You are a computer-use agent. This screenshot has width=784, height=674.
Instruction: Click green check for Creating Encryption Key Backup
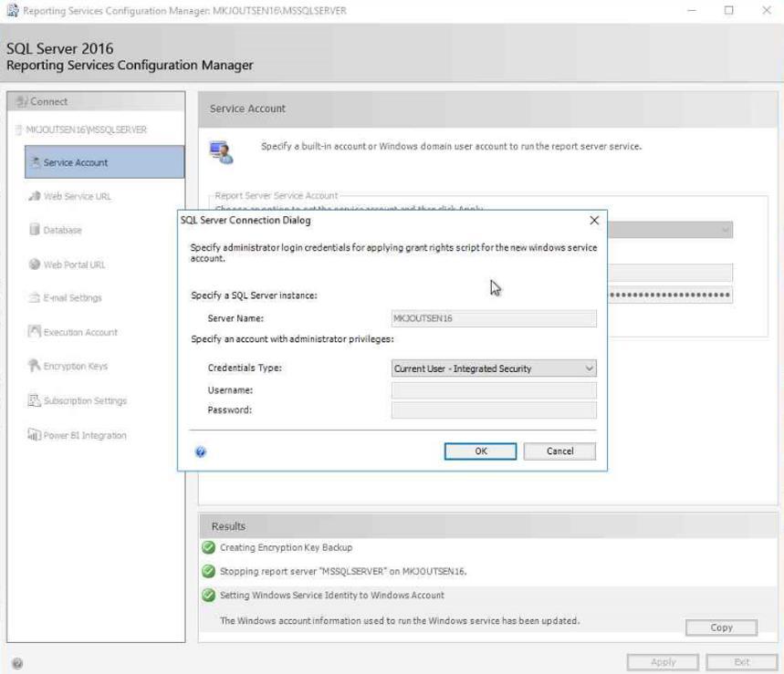(x=208, y=547)
